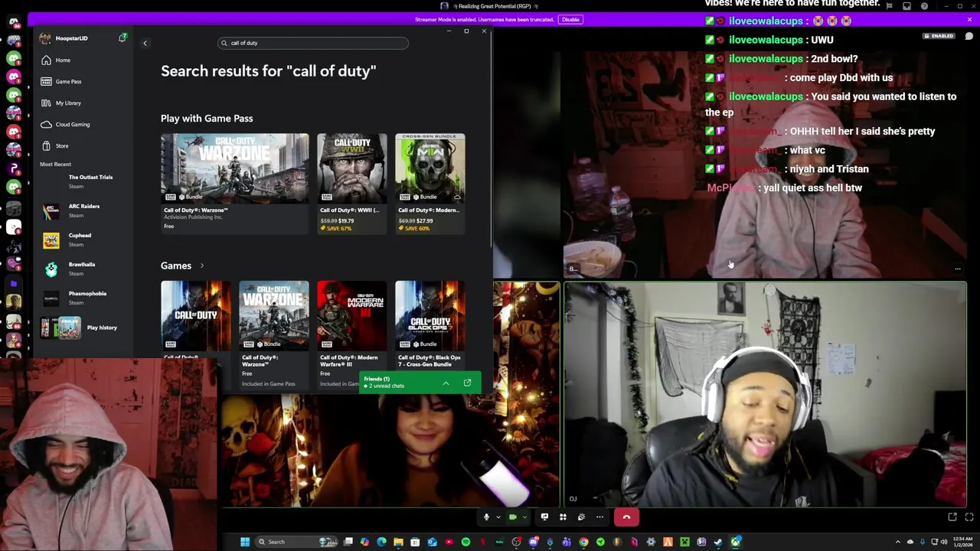980x551 pixels.
Task: Open Call of Duty: WWII card
Action: pyautogui.click(x=351, y=182)
